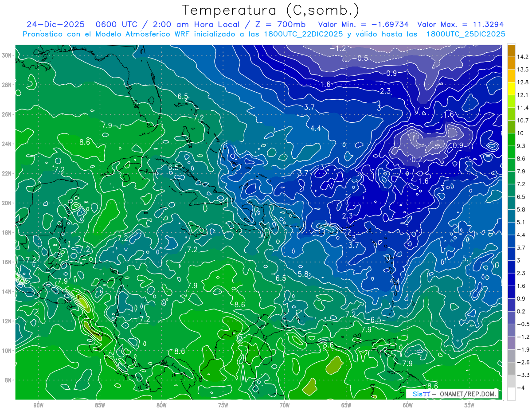Click the legend value '9.3'

point(522,146)
